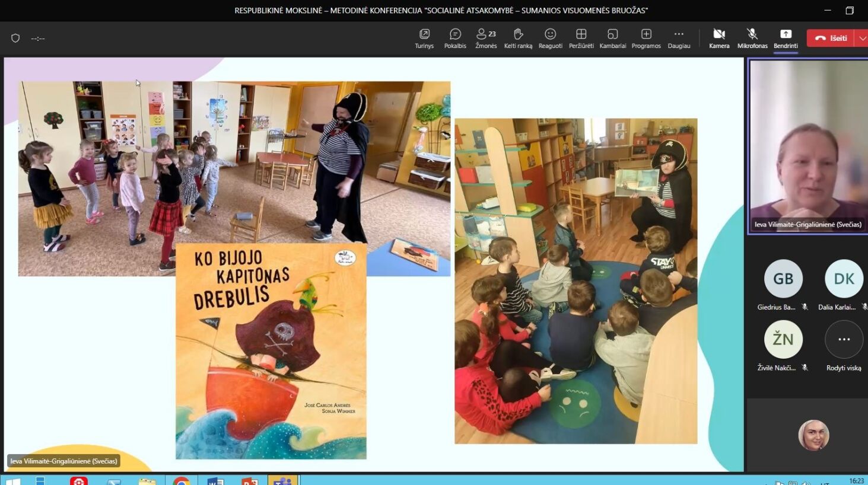Unmute the Mikrofonas microphone

(752, 39)
